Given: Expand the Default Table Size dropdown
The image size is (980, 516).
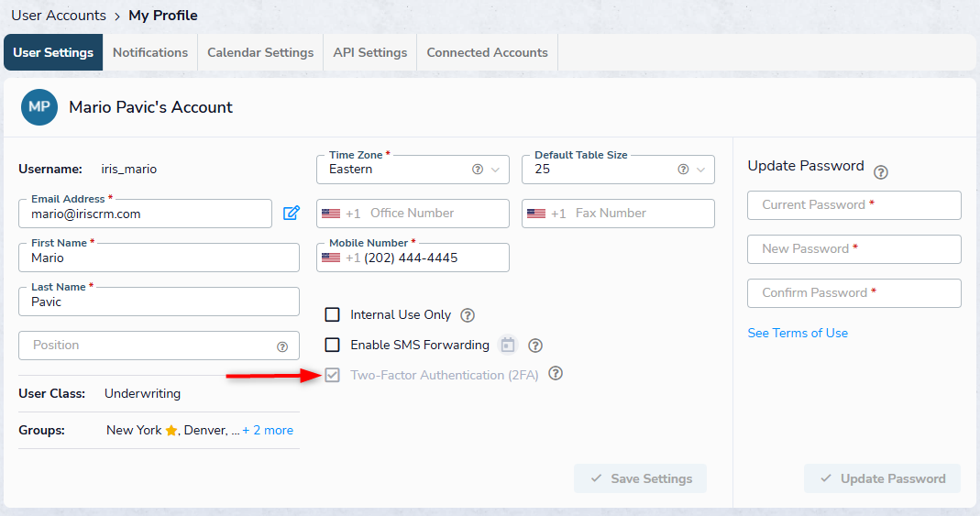Looking at the screenshot, I should [x=618, y=170].
